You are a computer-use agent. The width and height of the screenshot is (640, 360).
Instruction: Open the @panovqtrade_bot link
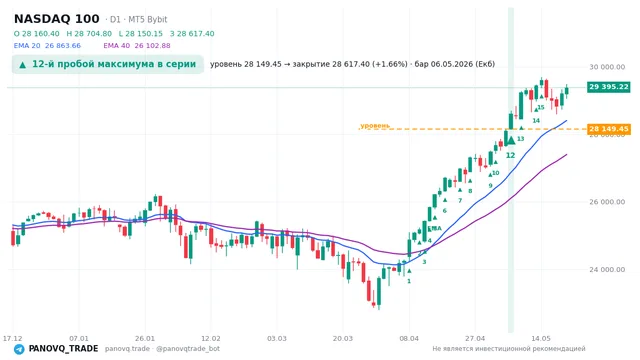click(188, 349)
